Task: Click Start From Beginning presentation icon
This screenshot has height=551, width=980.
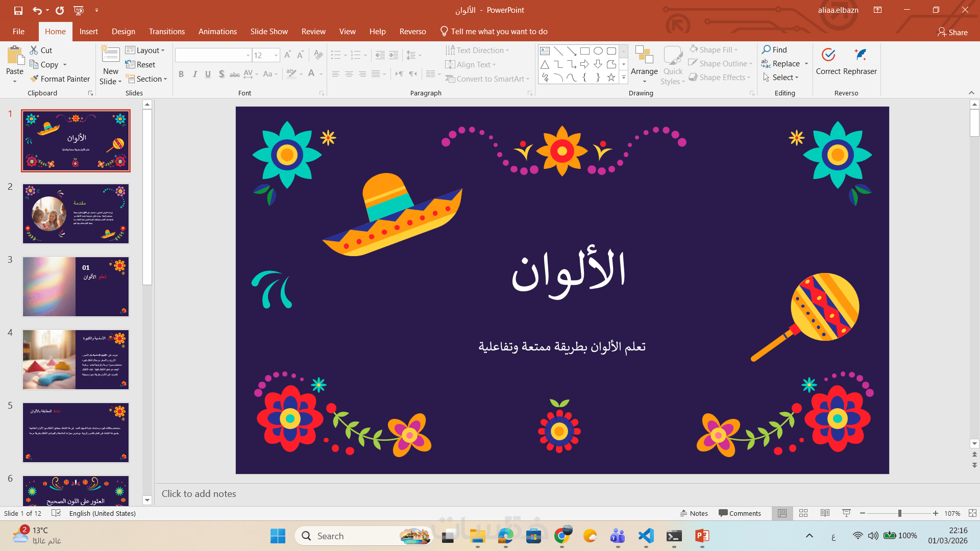Action: click(79, 10)
